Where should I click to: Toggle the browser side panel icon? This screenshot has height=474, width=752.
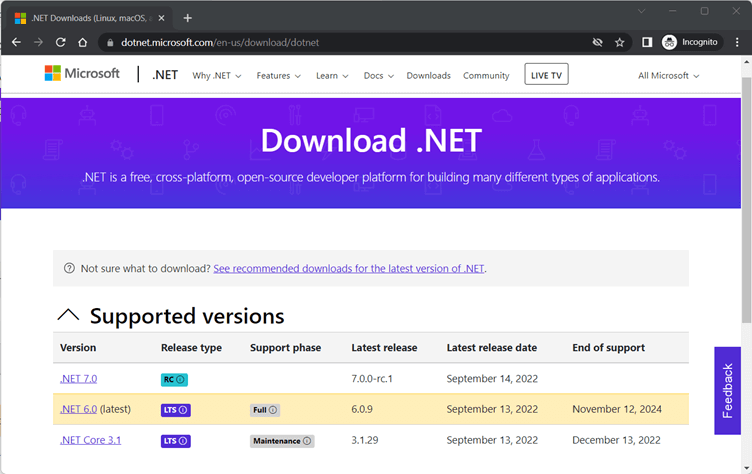(x=647, y=42)
